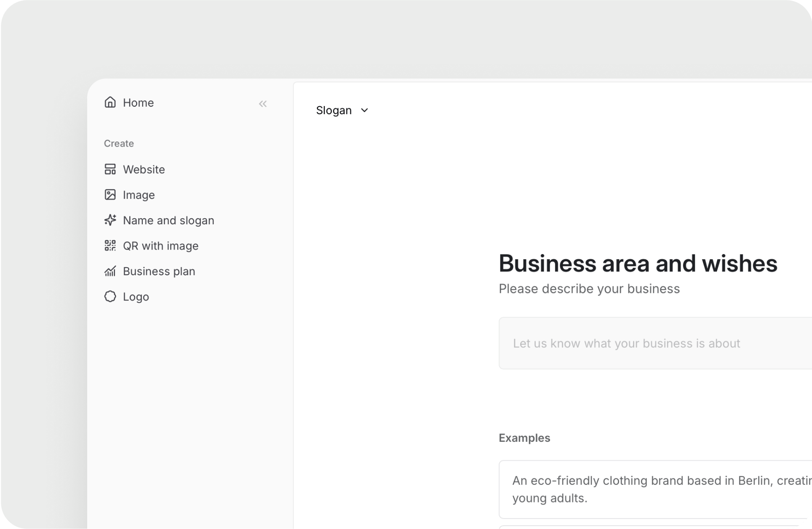Collapse the sidebar with double chevron
Screen dimensions: 812x529
[263, 104]
